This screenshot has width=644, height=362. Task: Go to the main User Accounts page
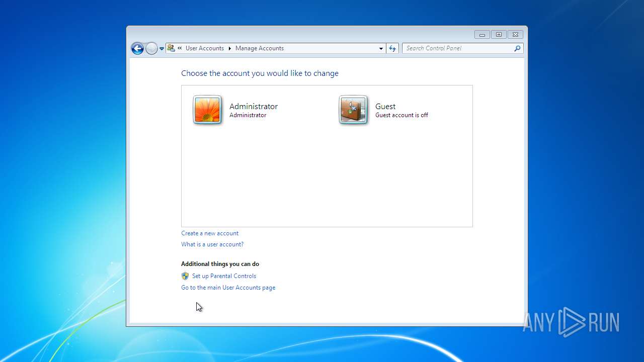pyautogui.click(x=228, y=288)
